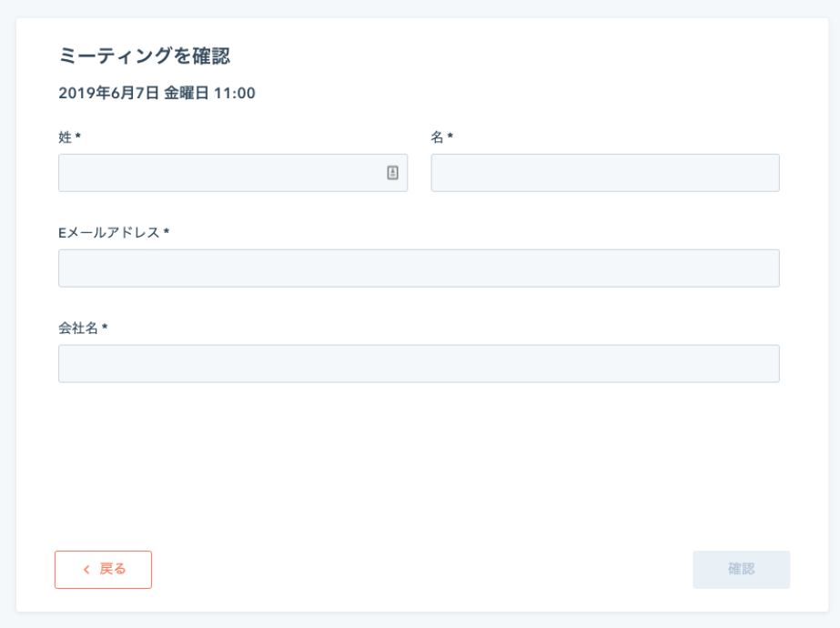Click the required asterisk next to 名
Image resolution: width=840 pixels, height=628 pixels.
(450, 137)
